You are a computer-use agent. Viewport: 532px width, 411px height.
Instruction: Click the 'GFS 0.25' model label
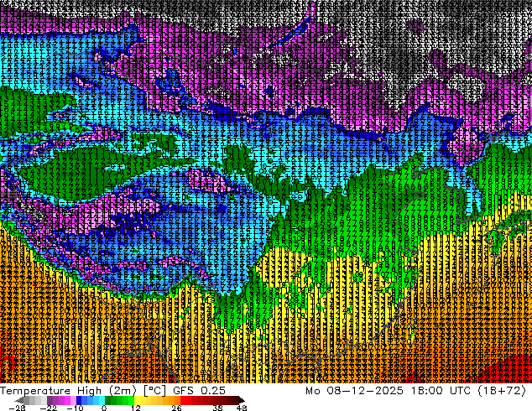point(199,391)
